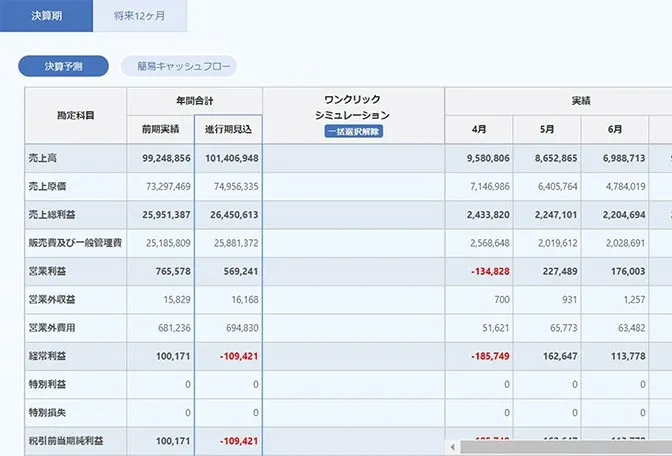672x456 pixels.
Task: Click the ワンクリック シミュレーション header
Action: pyautogui.click(x=354, y=107)
